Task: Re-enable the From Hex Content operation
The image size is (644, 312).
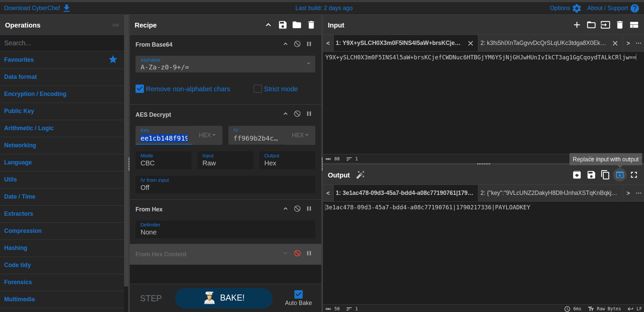Action: (x=297, y=253)
